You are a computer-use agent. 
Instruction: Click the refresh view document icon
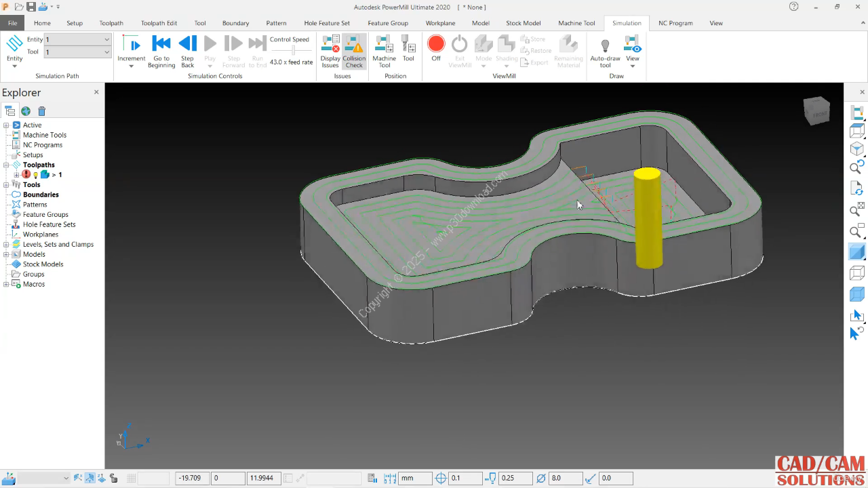pyautogui.click(x=857, y=188)
